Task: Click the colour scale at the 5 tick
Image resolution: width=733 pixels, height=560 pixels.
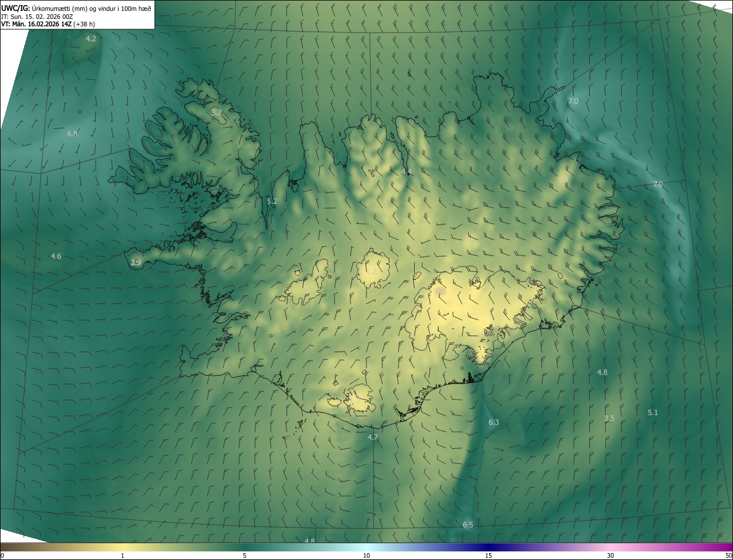Action: (x=245, y=555)
